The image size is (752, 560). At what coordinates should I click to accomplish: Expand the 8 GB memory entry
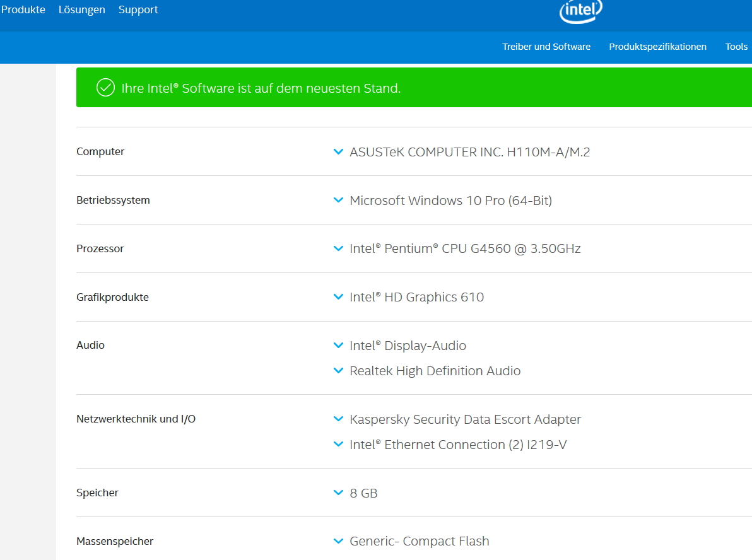coord(338,493)
